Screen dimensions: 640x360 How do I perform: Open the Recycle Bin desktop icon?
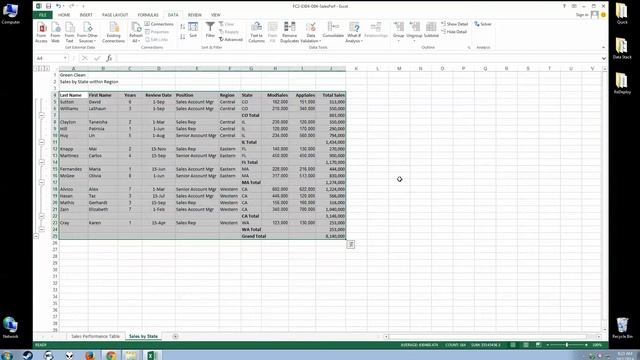pos(622,328)
